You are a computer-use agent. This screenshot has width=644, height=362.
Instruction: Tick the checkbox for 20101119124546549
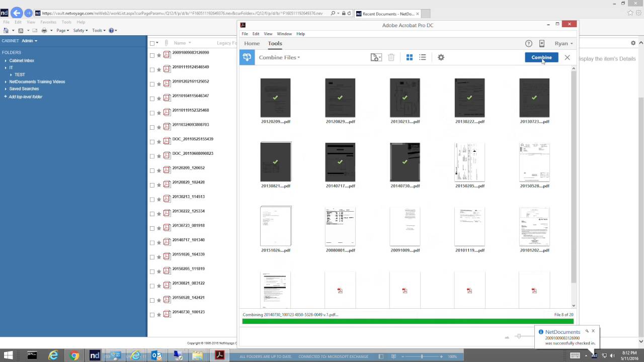(152, 70)
